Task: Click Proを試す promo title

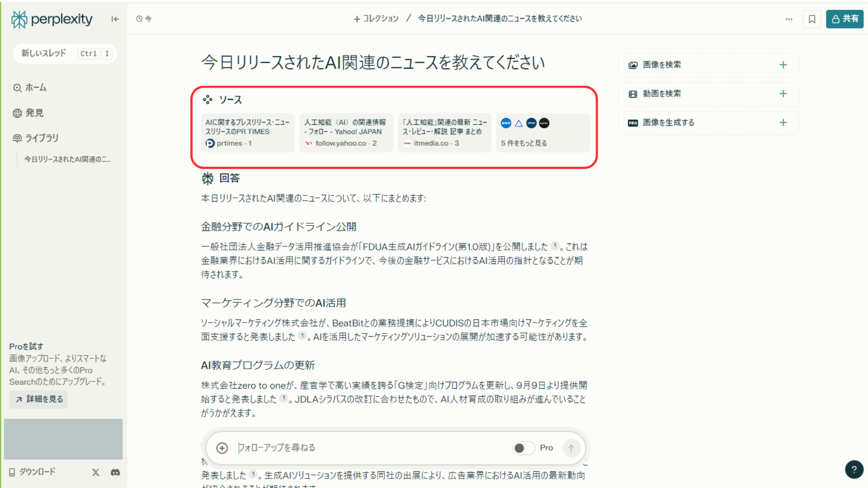Action: [26, 347]
